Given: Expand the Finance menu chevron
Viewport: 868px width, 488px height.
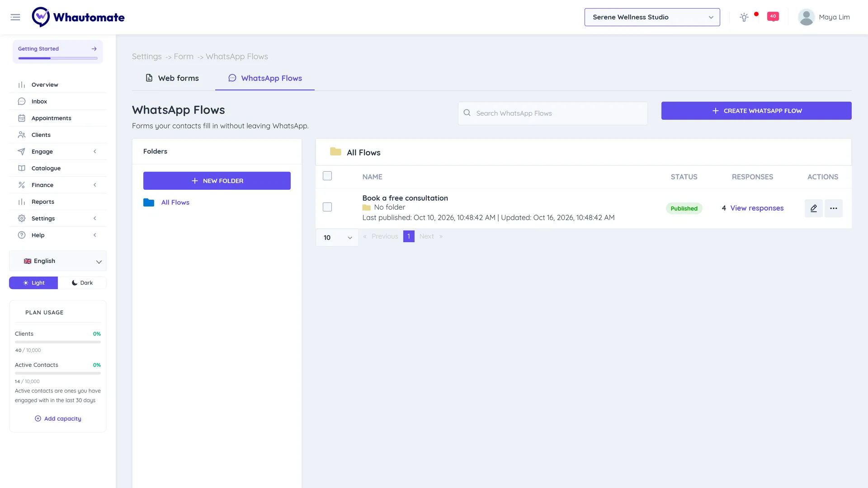Looking at the screenshot, I should 95,185.
